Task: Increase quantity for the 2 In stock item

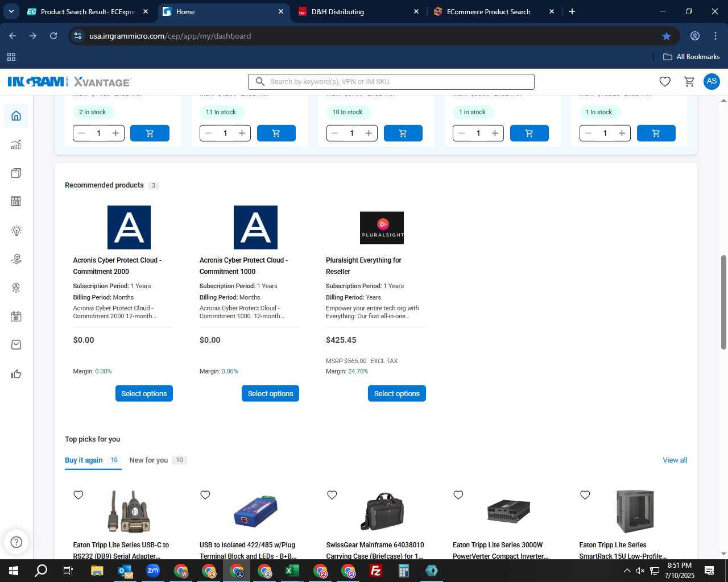Action: click(x=115, y=133)
